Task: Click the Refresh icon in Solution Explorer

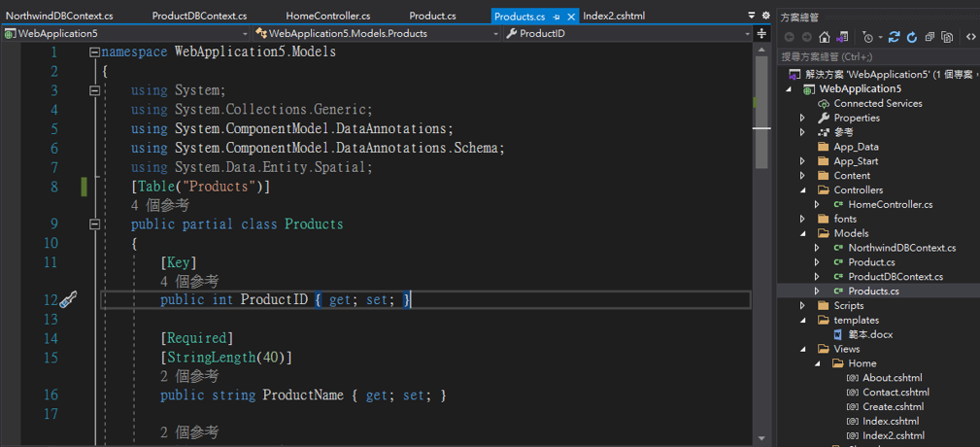Action: click(x=911, y=37)
